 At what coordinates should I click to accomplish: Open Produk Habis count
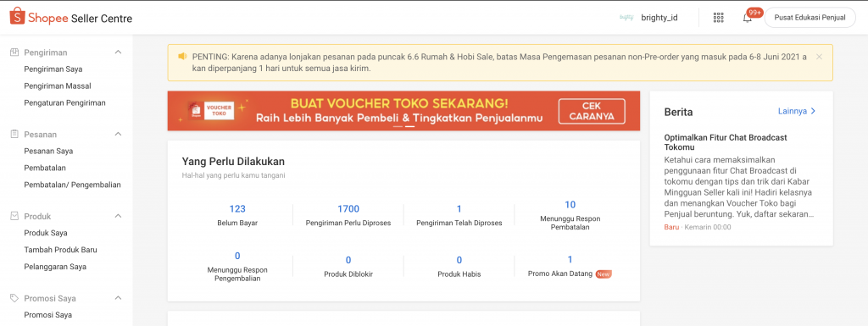[459, 267]
